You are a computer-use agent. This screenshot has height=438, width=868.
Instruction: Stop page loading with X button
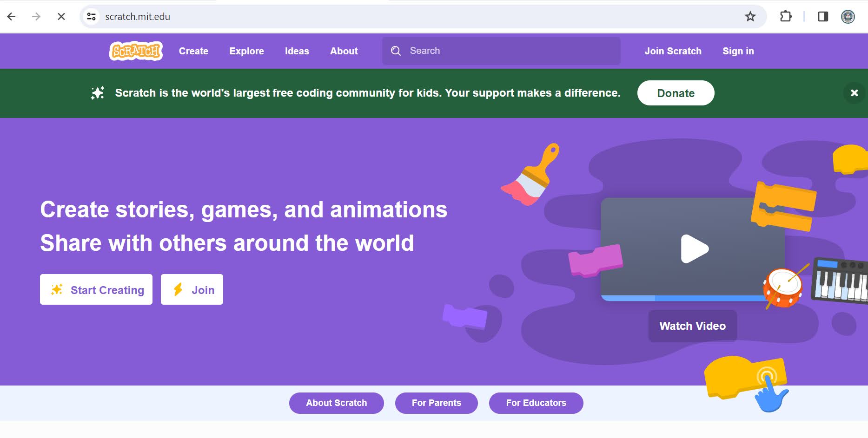pyautogui.click(x=61, y=17)
